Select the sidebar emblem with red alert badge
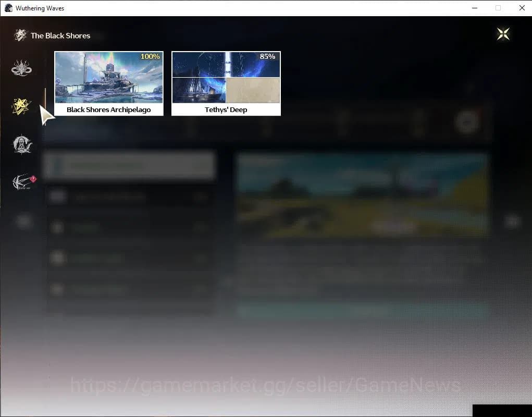 (23, 182)
